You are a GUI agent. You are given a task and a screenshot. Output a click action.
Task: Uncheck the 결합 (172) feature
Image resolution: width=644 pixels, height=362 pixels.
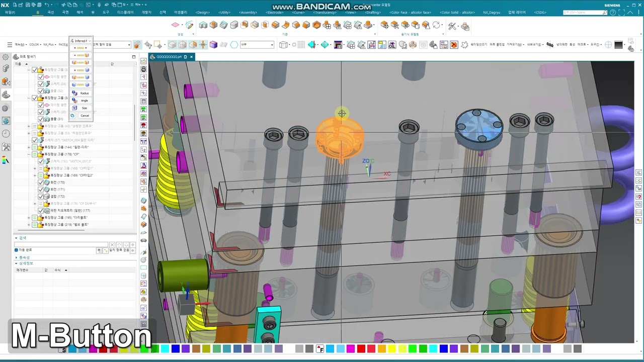coord(41,197)
